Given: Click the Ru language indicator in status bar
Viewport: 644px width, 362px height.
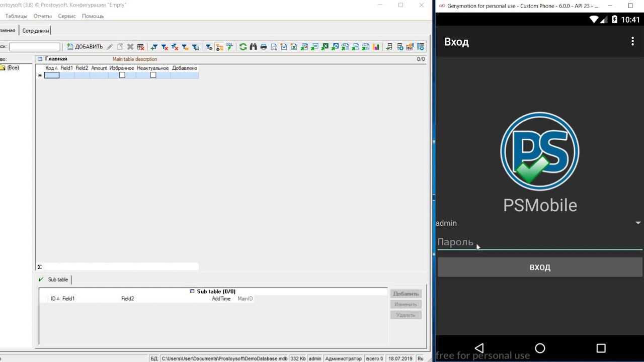Looking at the screenshot, I should [x=421, y=358].
